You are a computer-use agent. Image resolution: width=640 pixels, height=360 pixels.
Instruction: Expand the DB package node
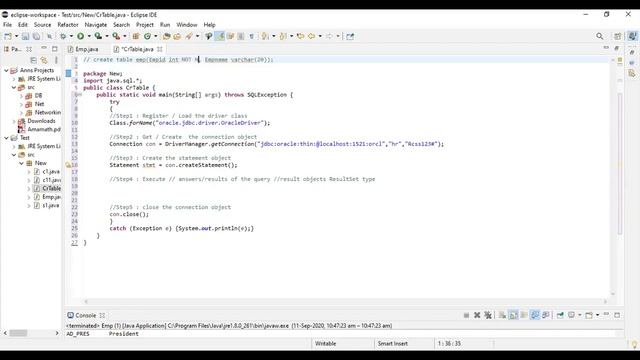pos(21,96)
